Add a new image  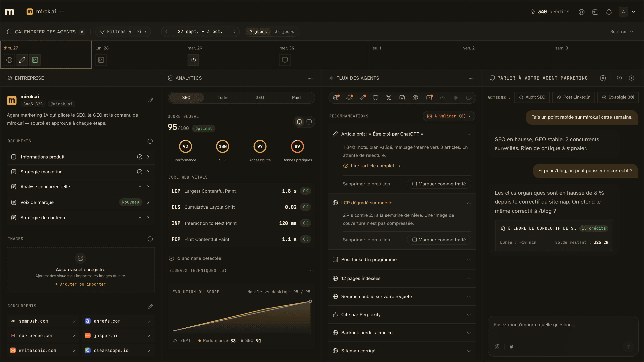coord(150,239)
